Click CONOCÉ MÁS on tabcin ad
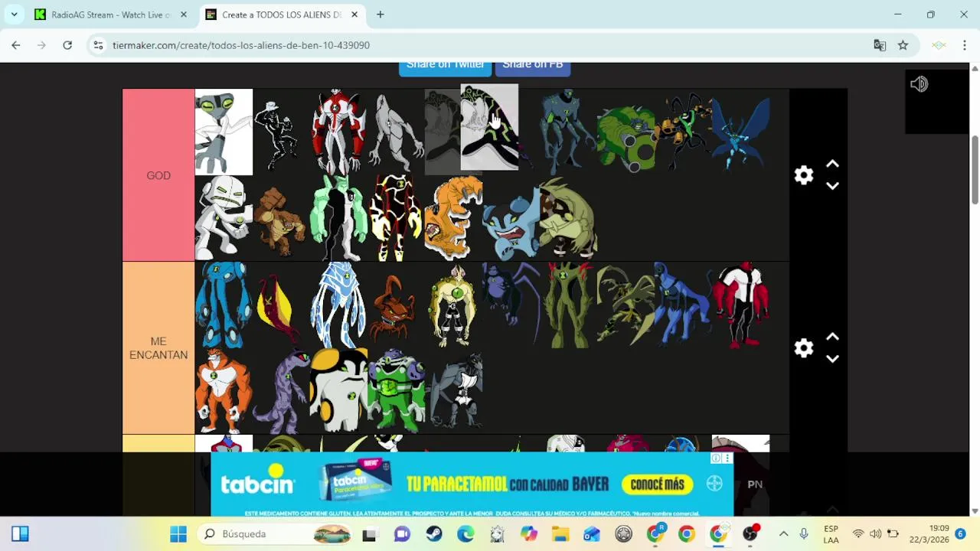The image size is (980, 551). [x=657, y=484]
